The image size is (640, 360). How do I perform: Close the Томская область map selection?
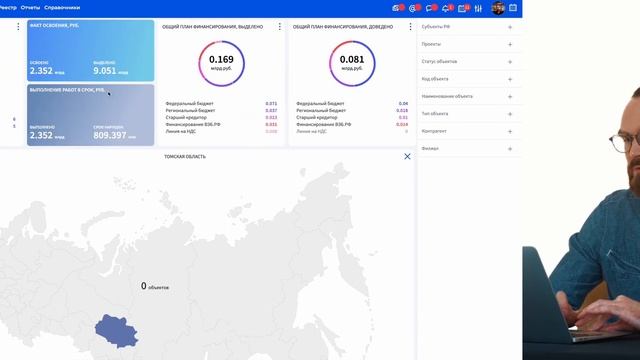[x=407, y=156]
